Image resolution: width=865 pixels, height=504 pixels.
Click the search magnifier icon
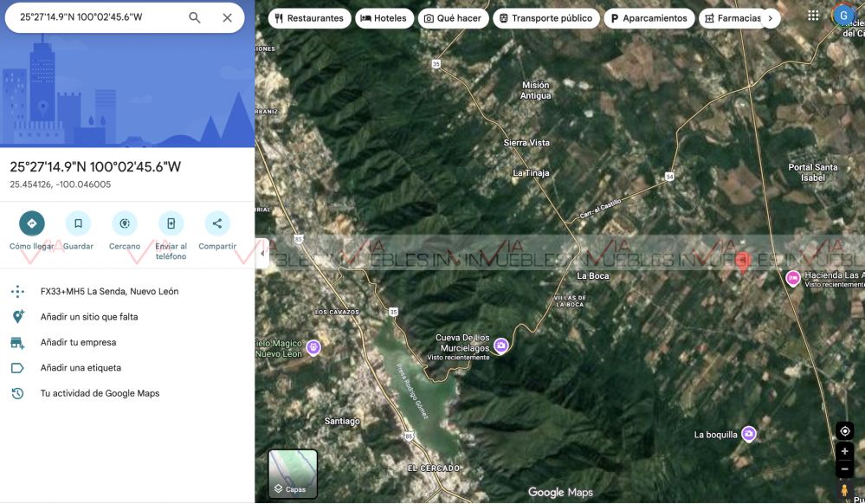[195, 17]
